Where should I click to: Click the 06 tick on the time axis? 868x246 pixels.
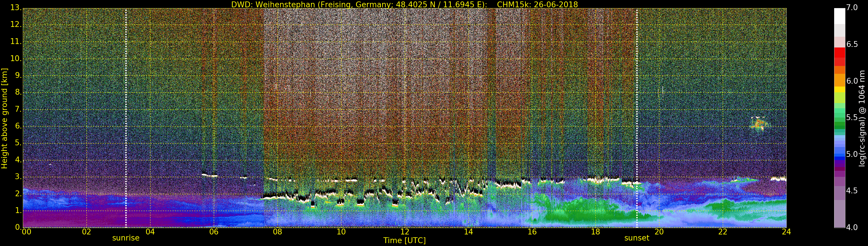pos(214,232)
